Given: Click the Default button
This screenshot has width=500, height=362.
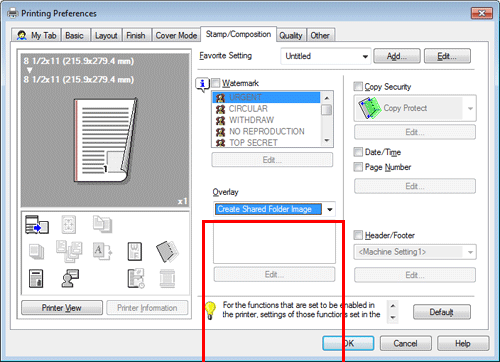Looking at the screenshot, I should tap(442, 312).
